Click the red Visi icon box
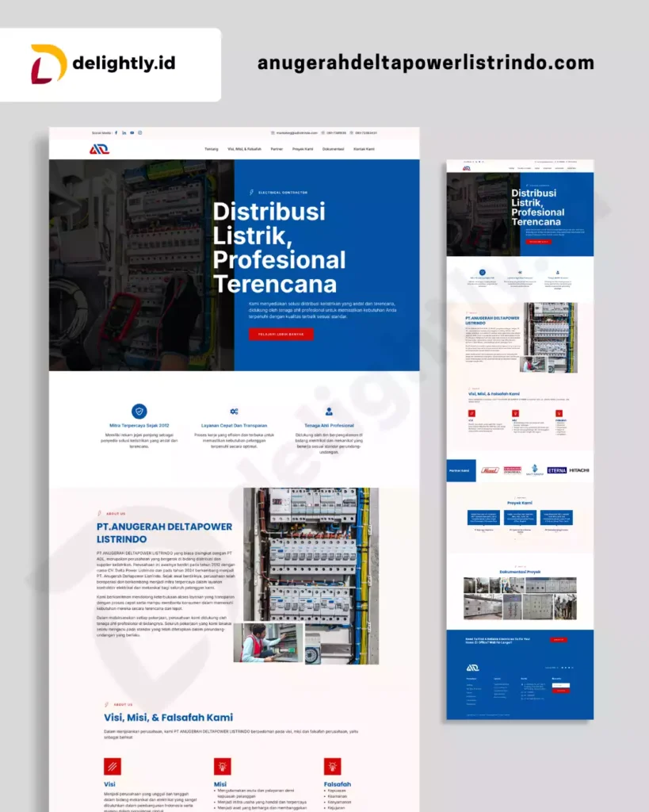Viewport: 649px width, 812px height. [113, 766]
